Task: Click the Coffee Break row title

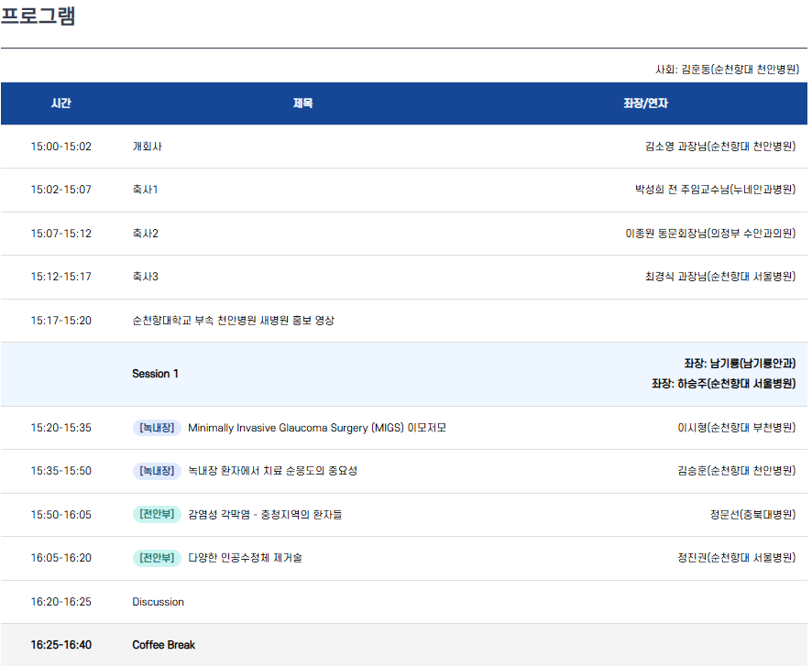Action: 163,645
